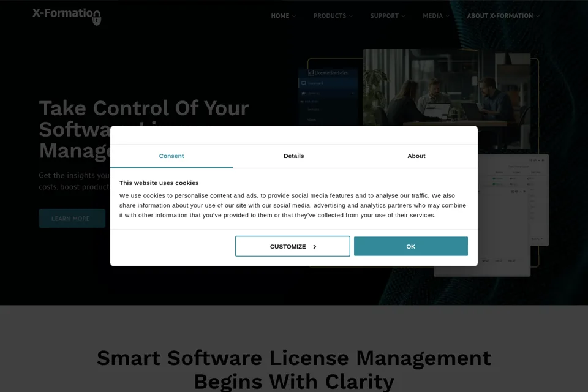Click the 'Take Control Of Your' headline
This screenshot has width=588, height=392.
click(144, 108)
